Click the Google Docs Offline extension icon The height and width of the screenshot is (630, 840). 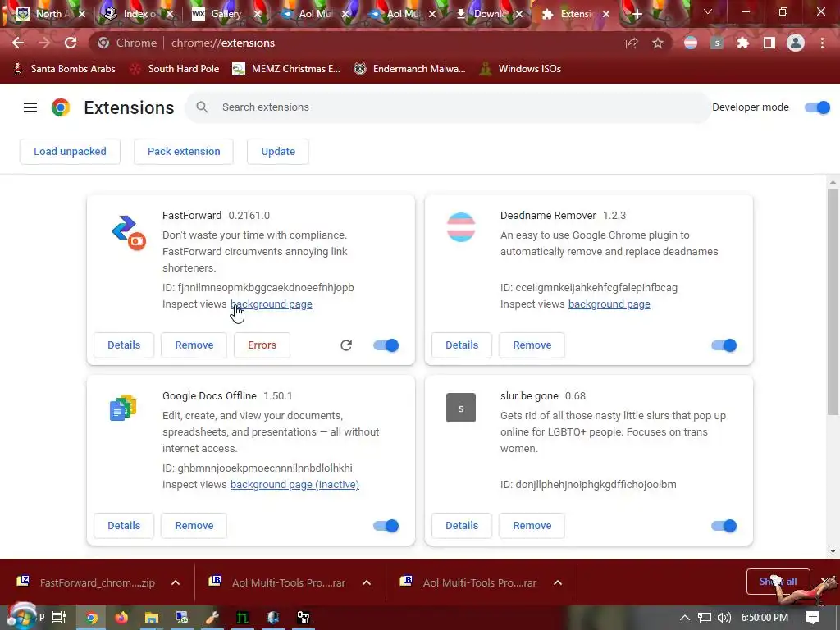[x=123, y=408]
